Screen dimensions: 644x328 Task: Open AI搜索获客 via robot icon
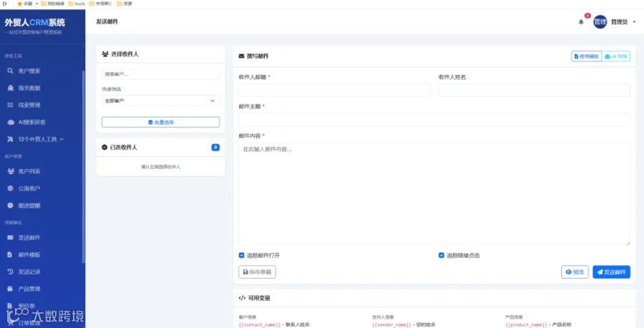point(10,122)
